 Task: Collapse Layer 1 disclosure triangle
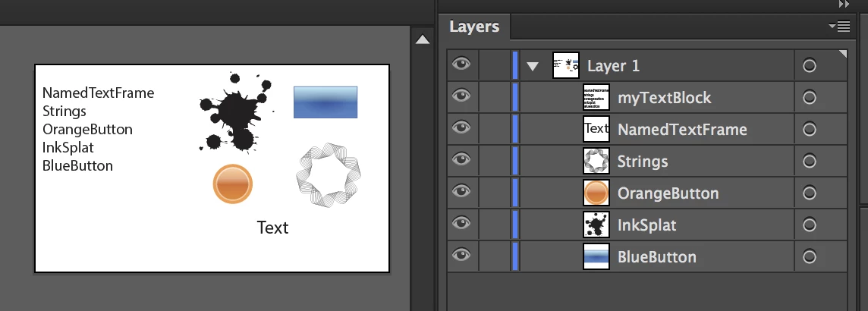tap(533, 67)
